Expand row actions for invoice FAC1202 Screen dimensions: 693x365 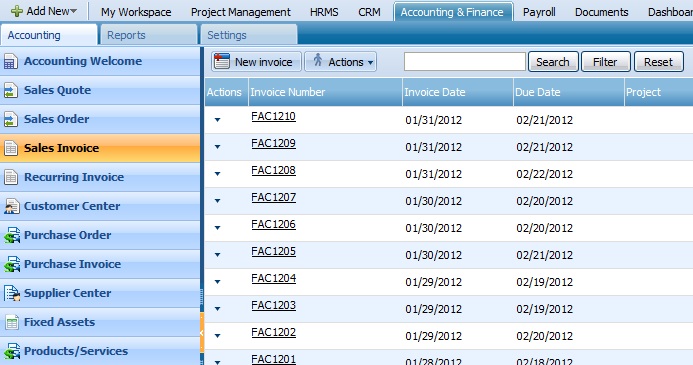[x=217, y=335]
